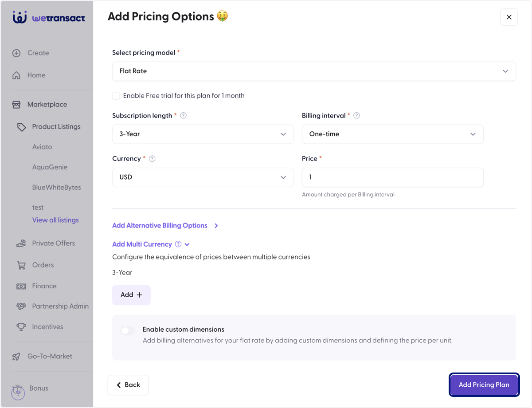Click the Subscription length help icon

pos(183,116)
